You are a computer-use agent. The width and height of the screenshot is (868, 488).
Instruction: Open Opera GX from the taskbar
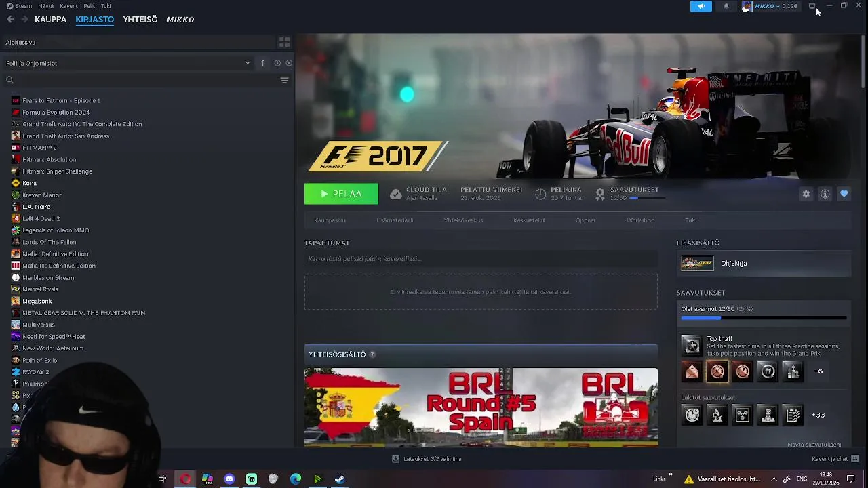[x=185, y=479]
